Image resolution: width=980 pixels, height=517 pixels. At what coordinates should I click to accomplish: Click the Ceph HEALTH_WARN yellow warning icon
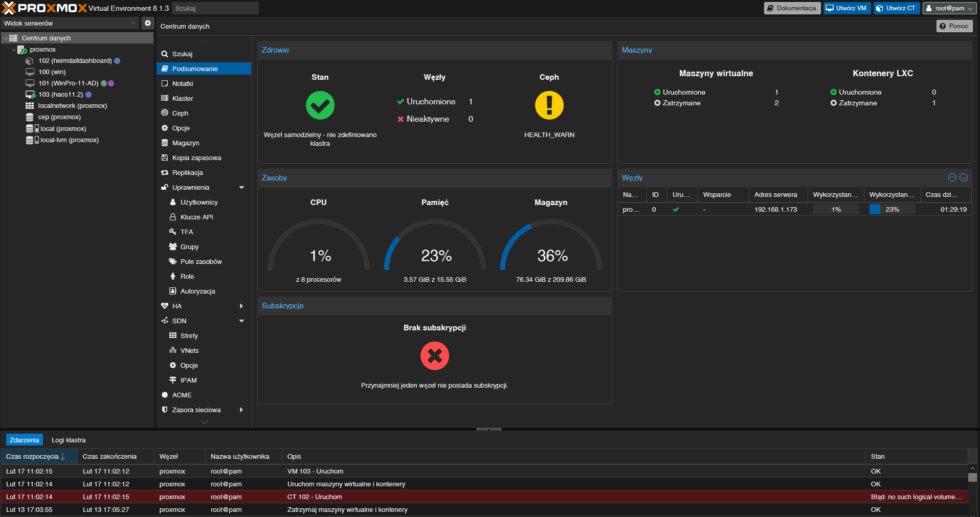click(x=549, y=105)
